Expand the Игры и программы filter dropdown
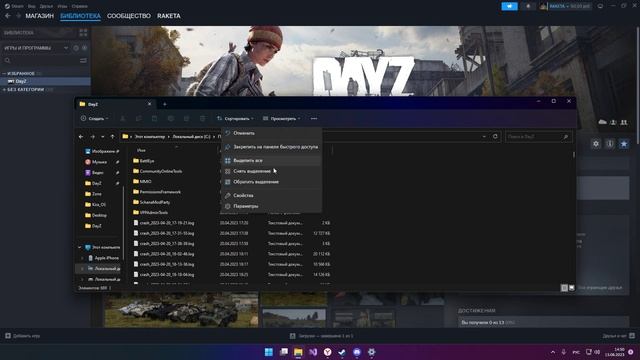This screenshot has width=640, height=360. pos(66,48)
